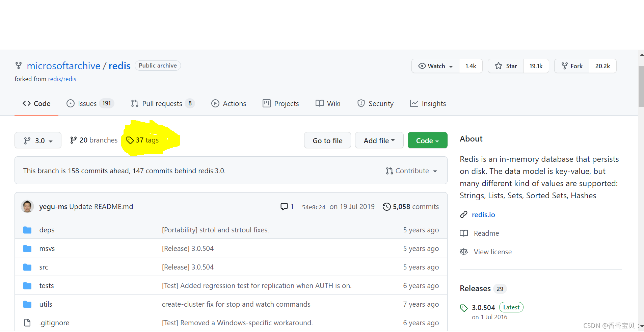The height and width of the screenshot is (332, 644).
Task: Open the Removed a Windows-specific workaround commit
Action: click(237, 323)
